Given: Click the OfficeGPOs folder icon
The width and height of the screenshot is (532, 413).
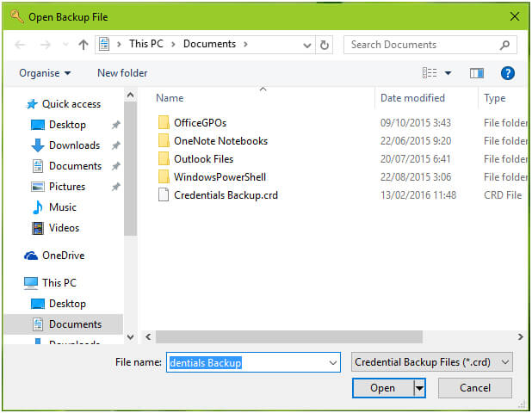Looking at the screenshot, I should [x=164, y=122].
